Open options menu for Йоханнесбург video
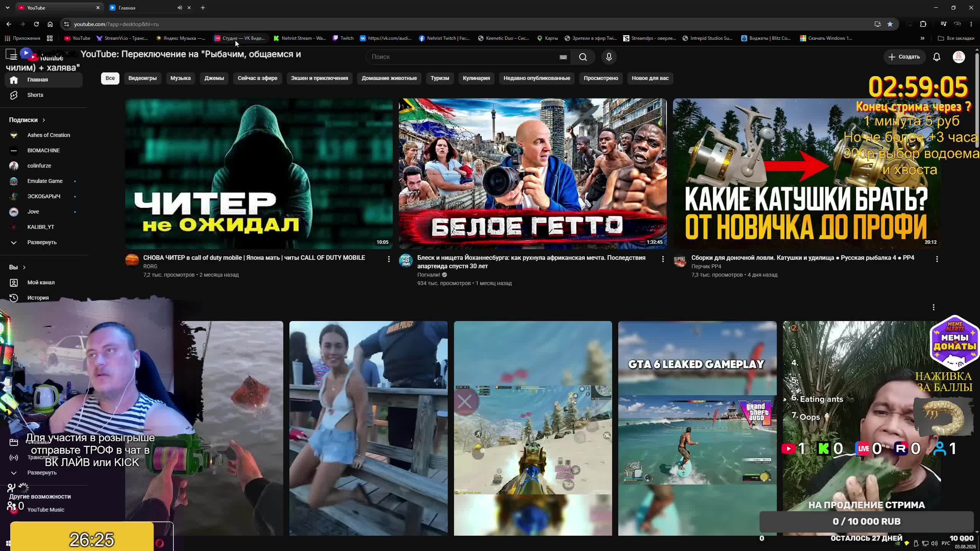Viewport: 980px width, 551px height. tap(663, 259)
